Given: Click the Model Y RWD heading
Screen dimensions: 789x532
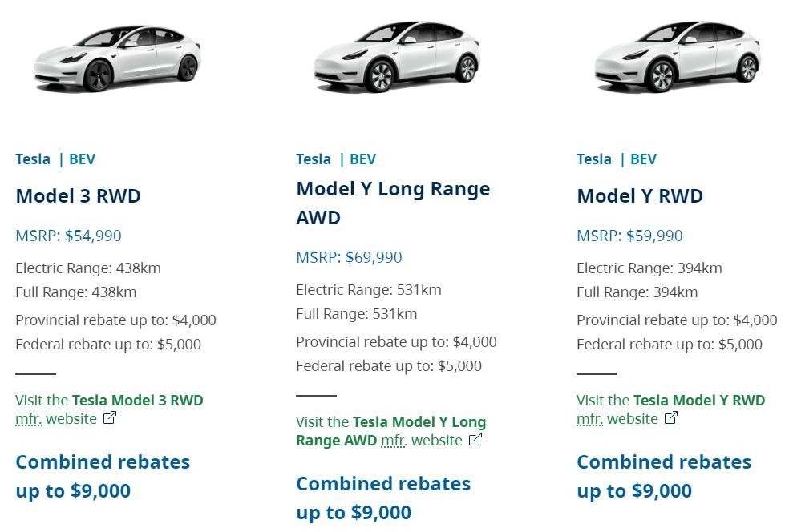Looking at the screenshot, I should coord(640,196).
